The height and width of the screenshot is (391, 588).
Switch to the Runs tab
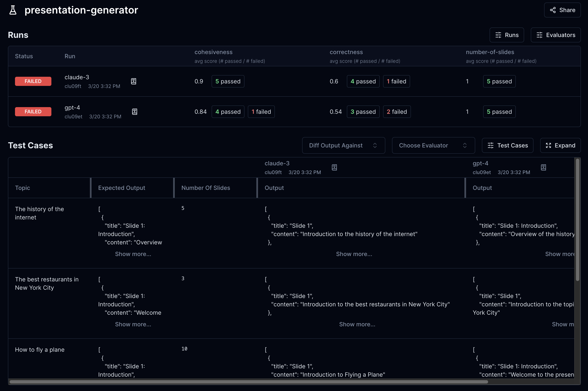tap(506, 35)
